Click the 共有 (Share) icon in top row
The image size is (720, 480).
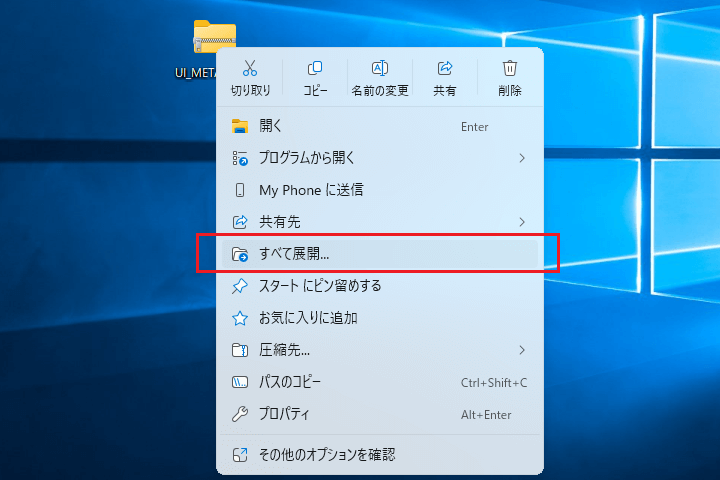coord(445,69)
